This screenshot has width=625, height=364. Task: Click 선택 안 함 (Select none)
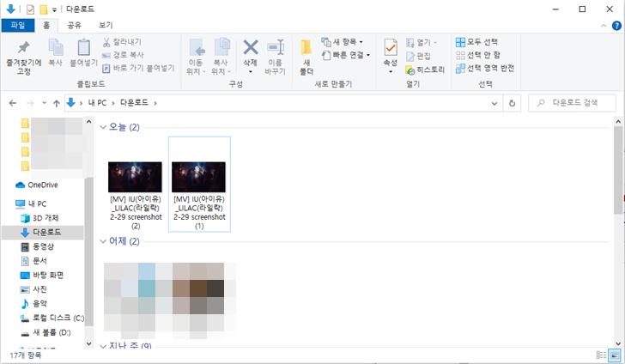click(x=478, y=55)
